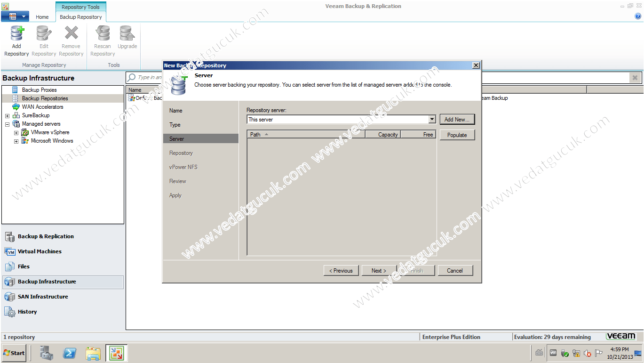This screenshot has height=363, width=644.
Task: Click the Populate button
Action: [457, 135]
